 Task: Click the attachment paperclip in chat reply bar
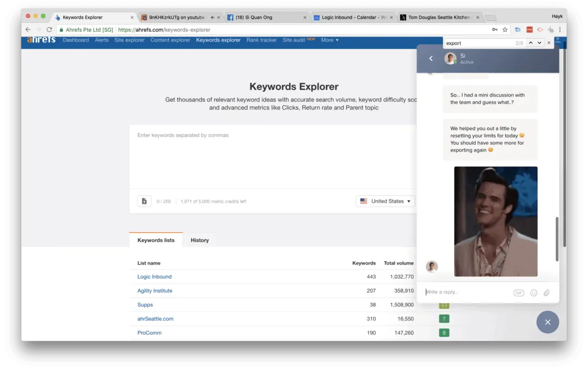click(547, 292)
